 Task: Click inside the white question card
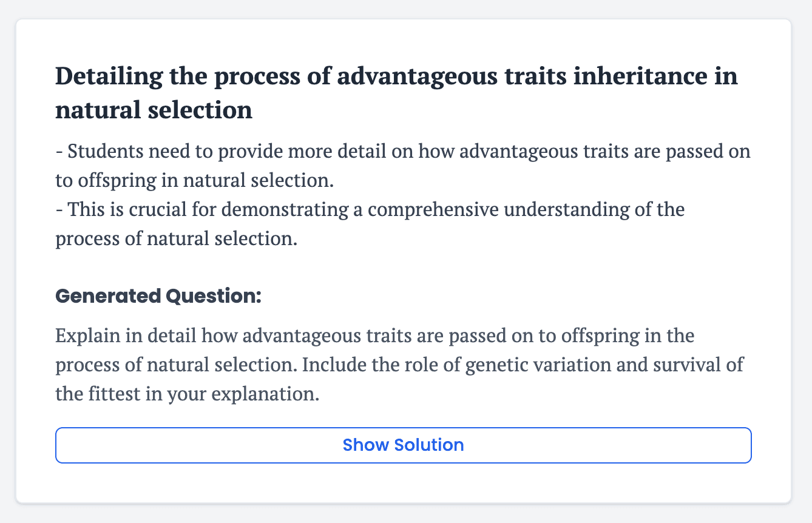click(404, 261)
